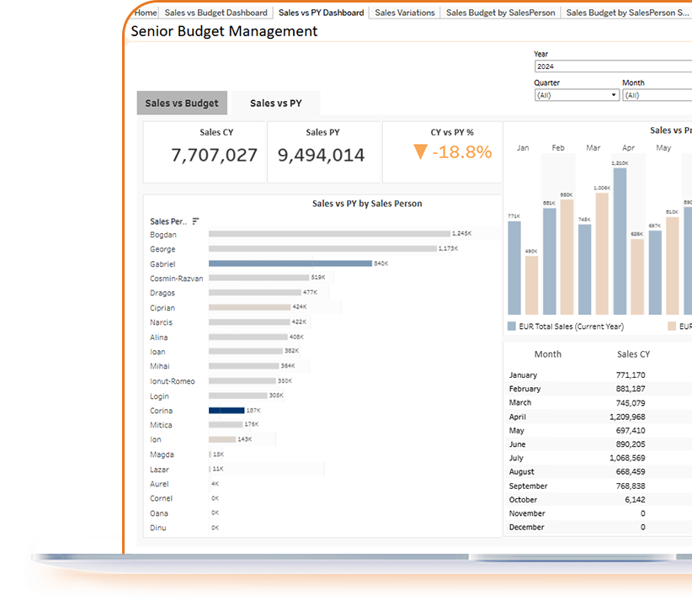Select the blue EUR Total Sales legend swatch

(x=511, y=325)
